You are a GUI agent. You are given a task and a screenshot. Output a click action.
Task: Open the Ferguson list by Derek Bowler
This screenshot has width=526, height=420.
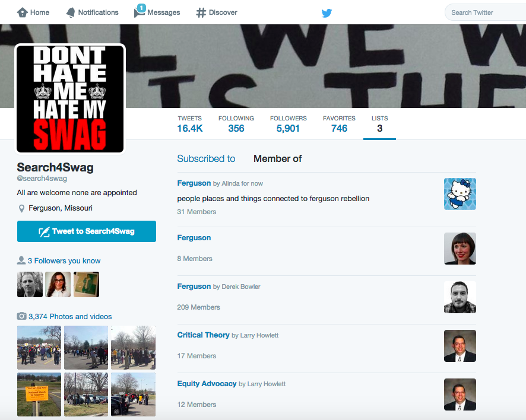[194, 287]
